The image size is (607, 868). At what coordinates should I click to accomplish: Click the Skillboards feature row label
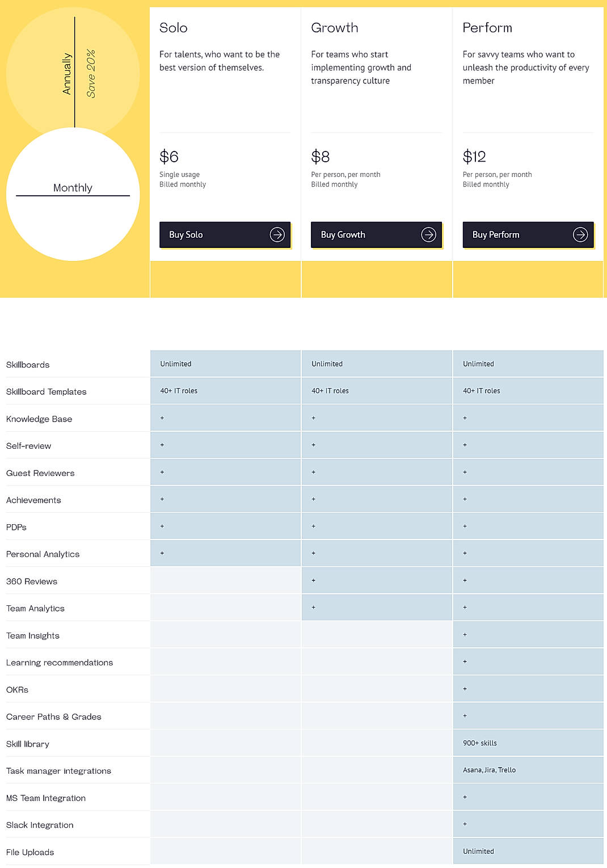click(x=28, y=365)
